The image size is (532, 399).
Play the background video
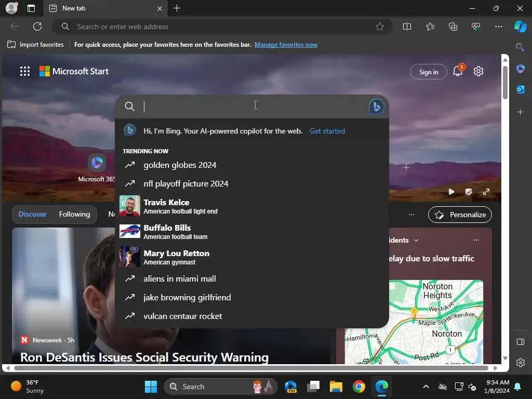[x=451, y=192]
